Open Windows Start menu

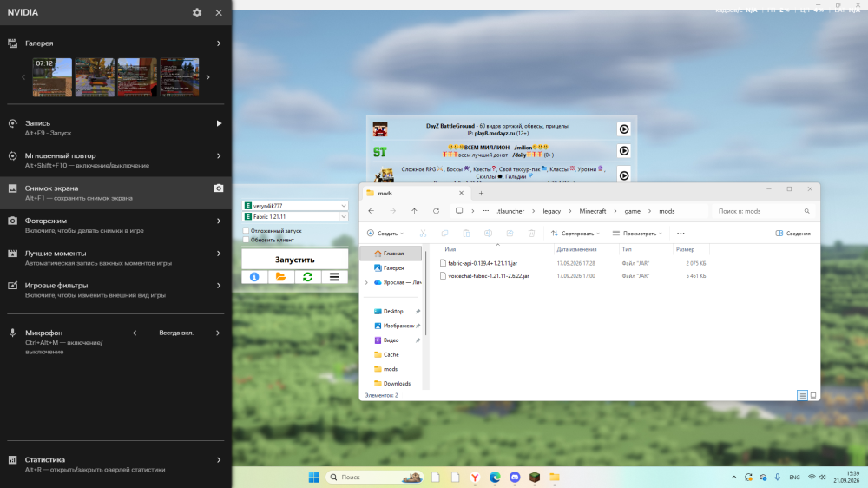(x=314, y=477)
